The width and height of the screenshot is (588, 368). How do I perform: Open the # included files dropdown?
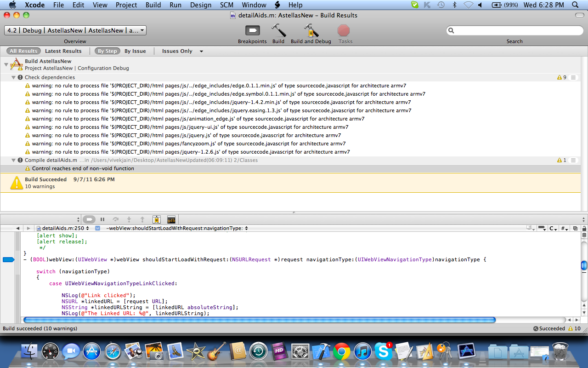coord(565,228)
